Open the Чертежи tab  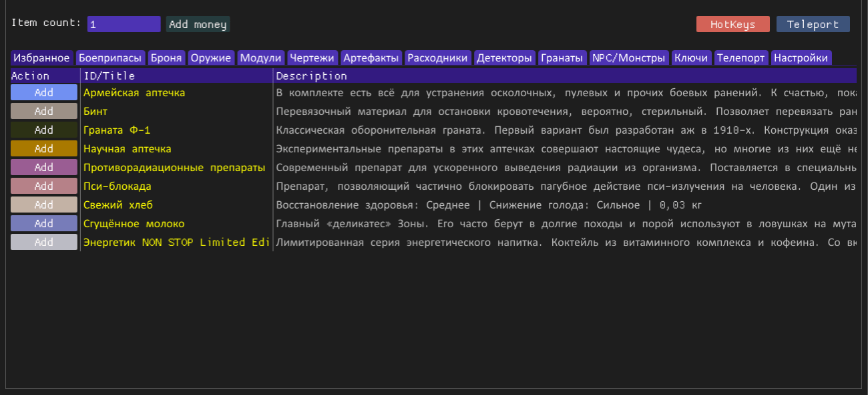[312, 58]
